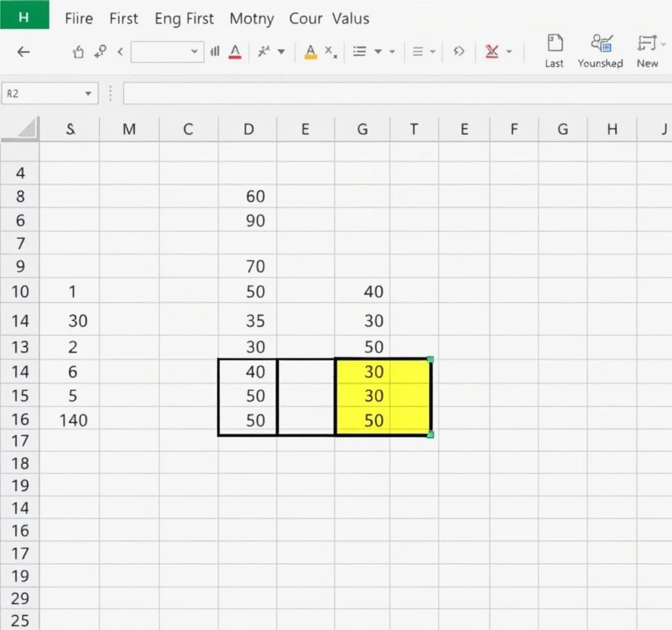Image resolution: width=672 pixels, height=630 pixels.
Task: Click the red-underlined A font color icon
Action: coord(235,52)
